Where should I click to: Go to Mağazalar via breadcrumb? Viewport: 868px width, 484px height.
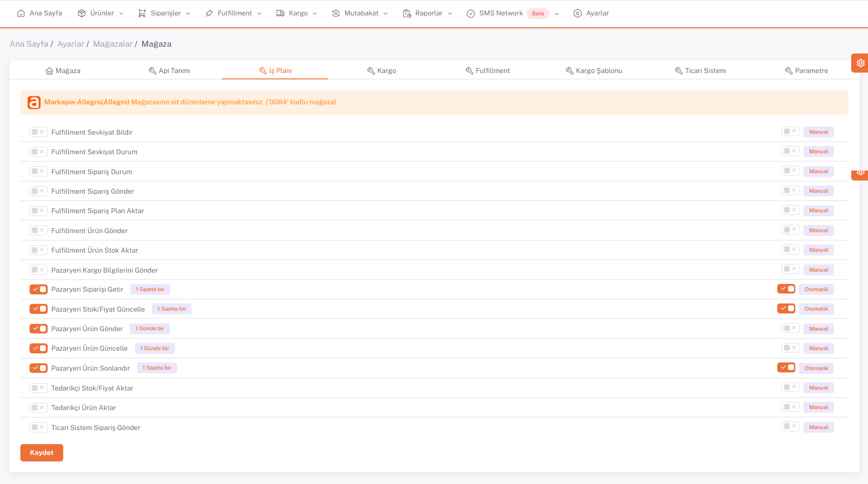(x=113, y=44)
